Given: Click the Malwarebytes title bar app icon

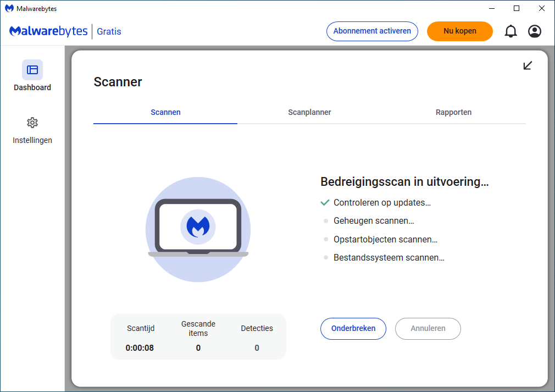Looking at the screenshot, I should point(9,8).
